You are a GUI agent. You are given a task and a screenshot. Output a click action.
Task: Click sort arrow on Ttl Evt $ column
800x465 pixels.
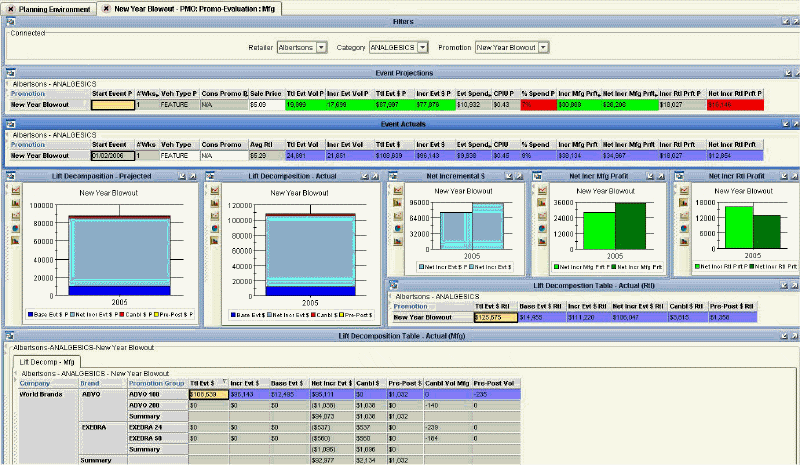(x=224, y=382)
